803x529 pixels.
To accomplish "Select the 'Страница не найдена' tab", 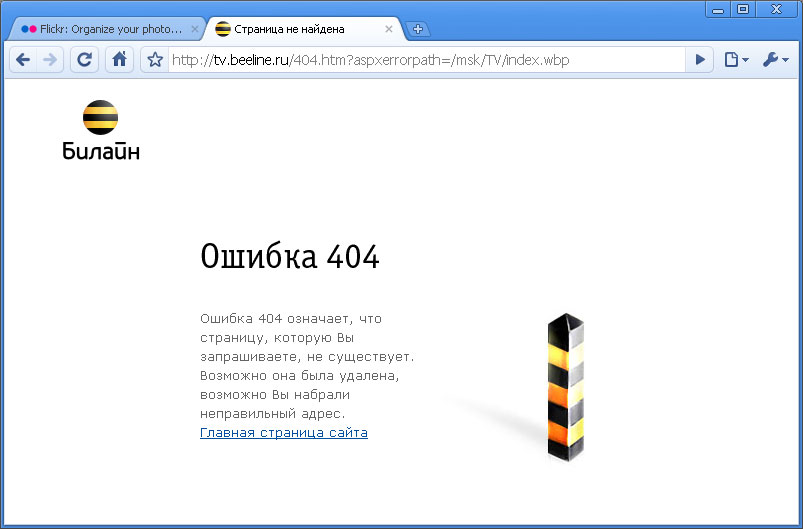I will [305, 29].
